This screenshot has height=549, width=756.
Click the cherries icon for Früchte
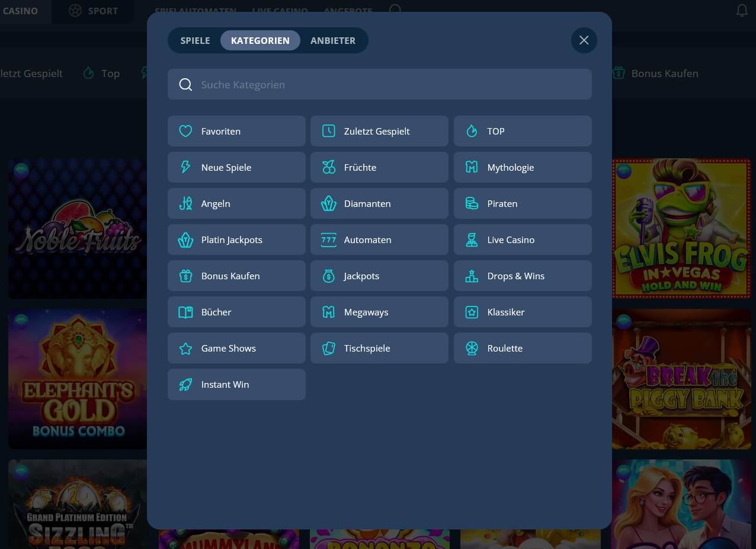(x=329, y=167)
